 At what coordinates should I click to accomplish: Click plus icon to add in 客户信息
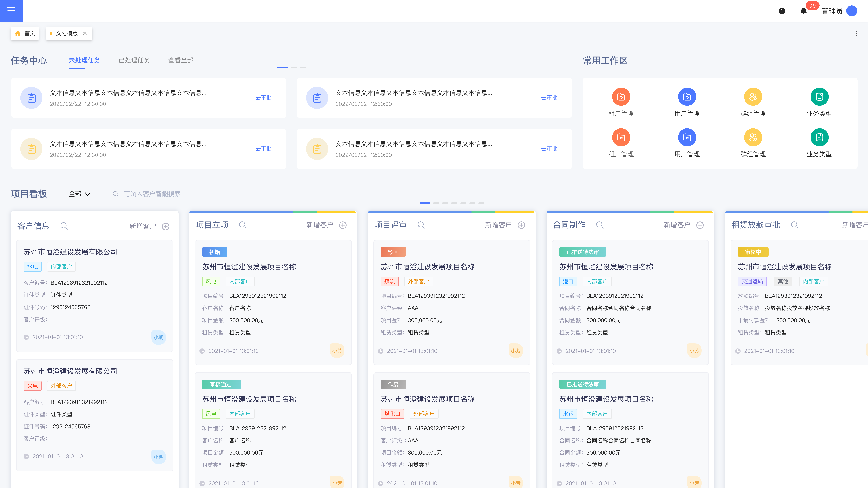165,226
